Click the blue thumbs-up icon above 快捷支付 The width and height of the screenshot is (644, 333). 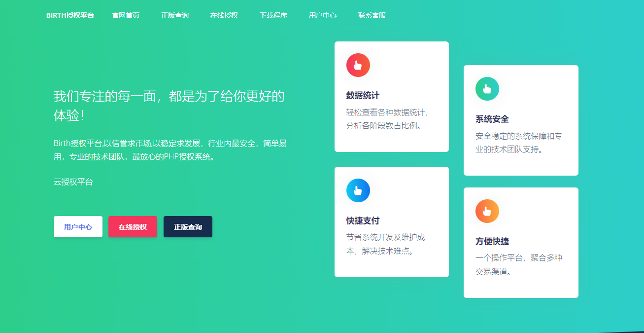coord(358,190)
